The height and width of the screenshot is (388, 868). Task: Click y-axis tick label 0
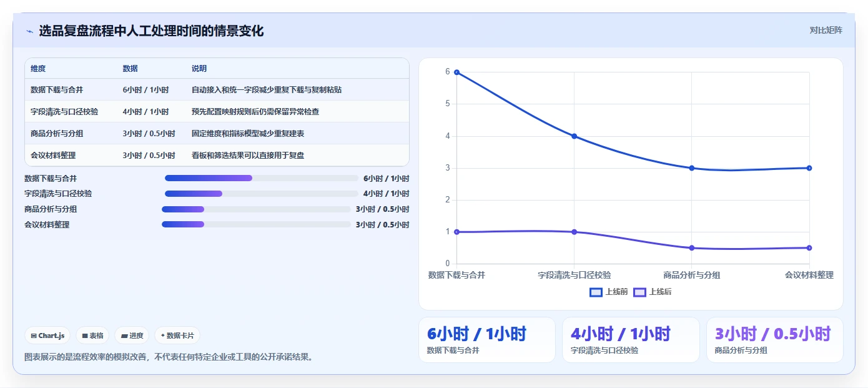[x=447, y=264]
